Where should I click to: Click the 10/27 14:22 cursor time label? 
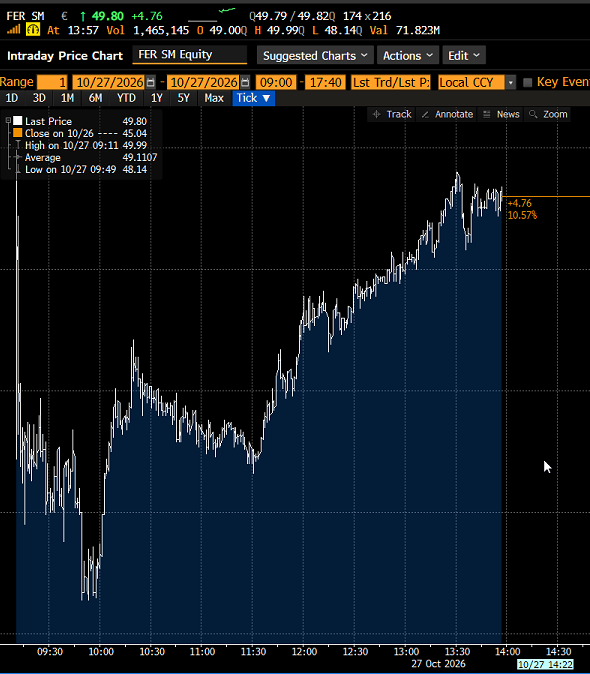[545, 665]
